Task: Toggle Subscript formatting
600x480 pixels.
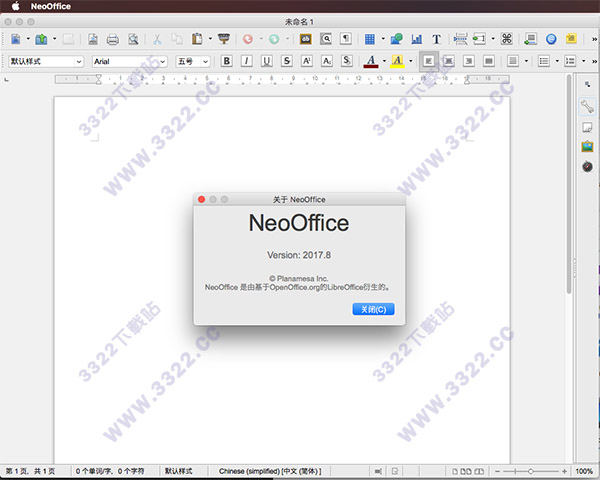Action: pyautogui.click(x=327, y=61)
